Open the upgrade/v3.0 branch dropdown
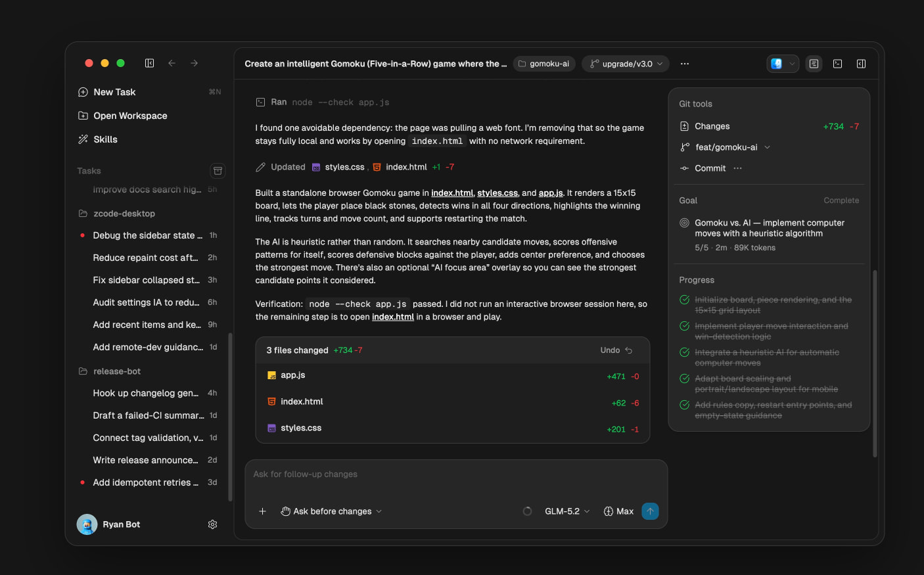 [626, 64]
